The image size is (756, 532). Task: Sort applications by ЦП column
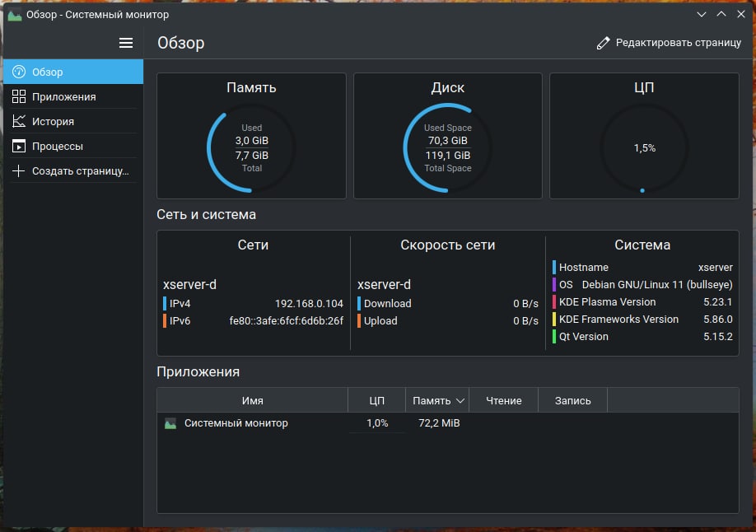(x=376, y=400)
